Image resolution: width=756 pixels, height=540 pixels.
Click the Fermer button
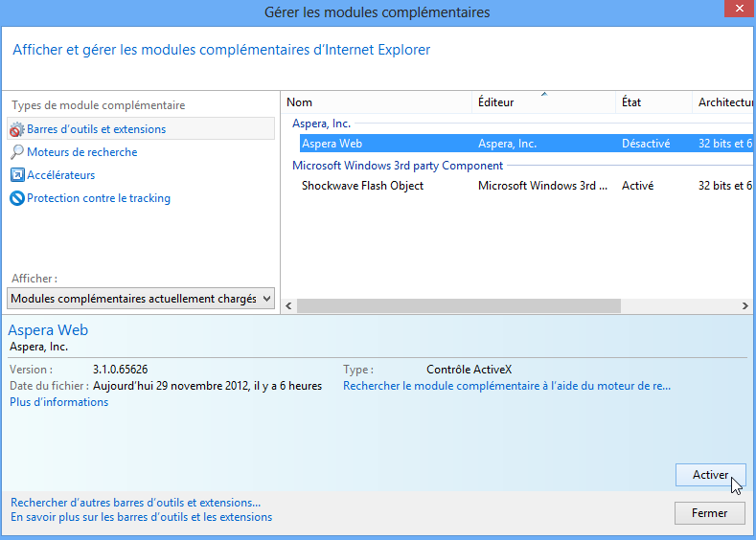tap(709, 513)
